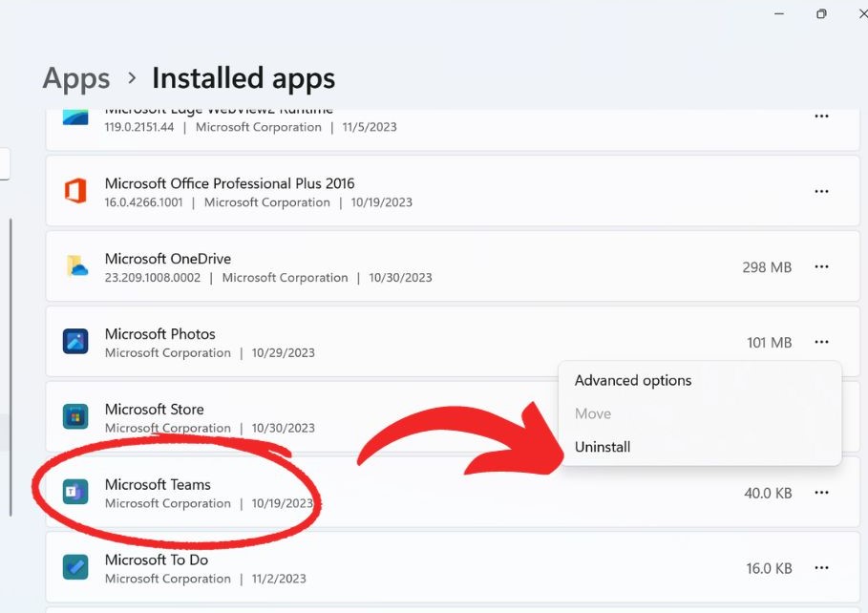The height and width of the screenshot is (613, 868).
Task: Click the 40.0 KB size of Teams
Action: pyautogui.click(x=768, y=494)
